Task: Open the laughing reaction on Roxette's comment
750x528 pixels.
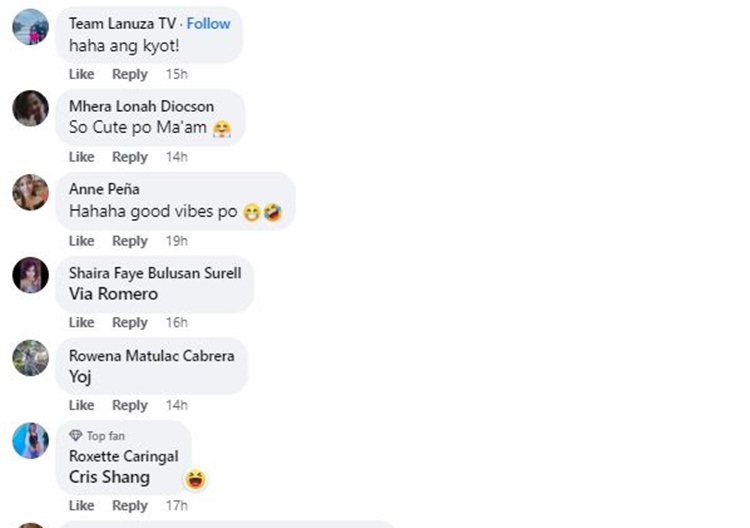Action: (x=196, y=480)
